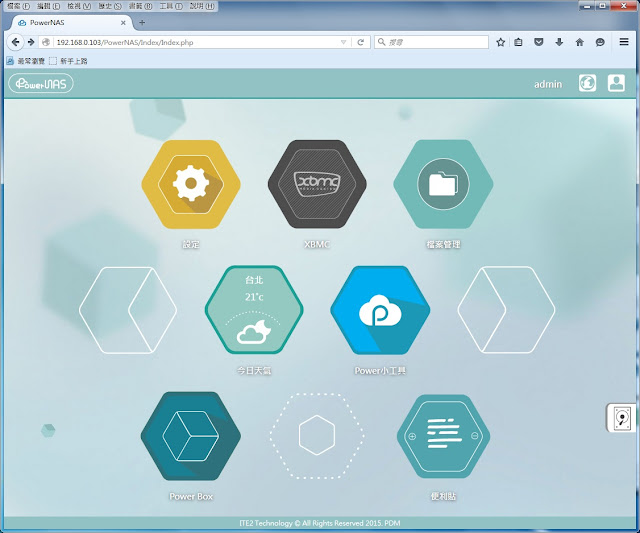Open the globe language icon in header

(587, 83)
